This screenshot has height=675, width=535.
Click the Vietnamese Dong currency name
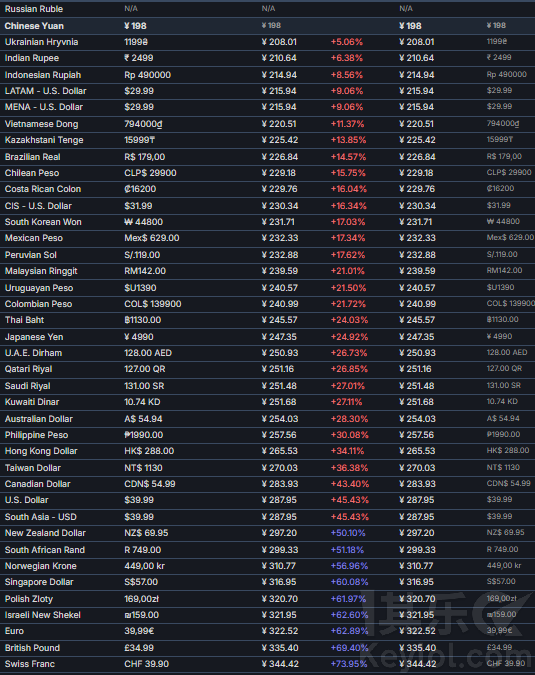41,124
